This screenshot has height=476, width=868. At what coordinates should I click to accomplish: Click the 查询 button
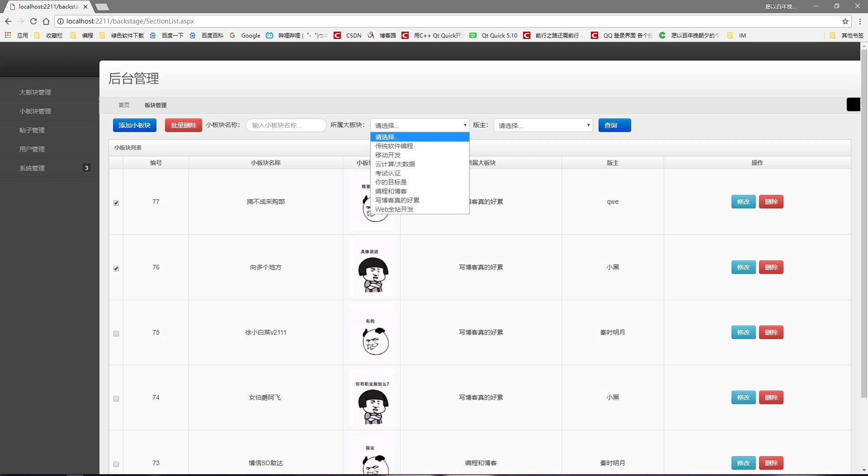tap(614, 125)
